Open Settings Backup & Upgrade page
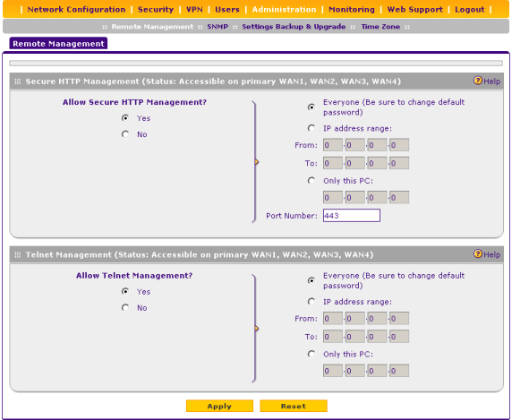 coord(294,27)
